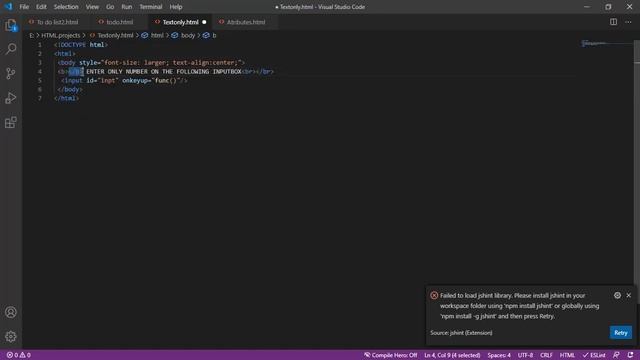640x360 pixels.
Task: Open the View menu
Action: coord(92,7)
